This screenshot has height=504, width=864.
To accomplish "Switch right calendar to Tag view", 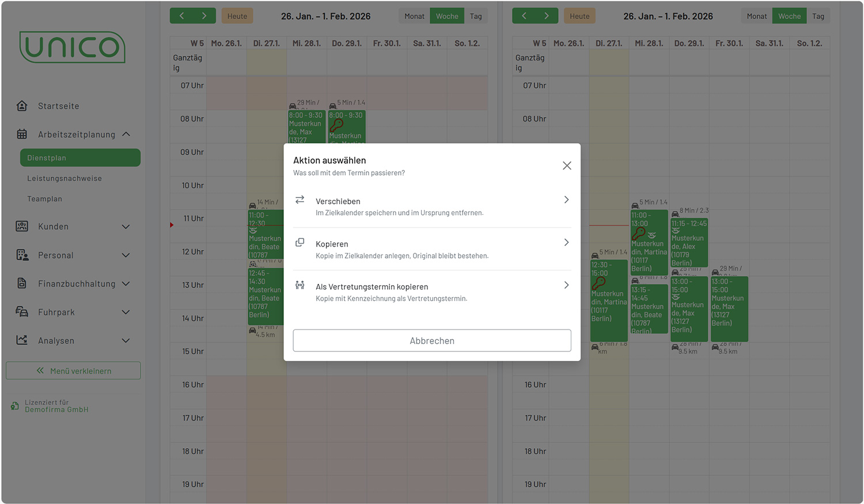I will point(818,16).
